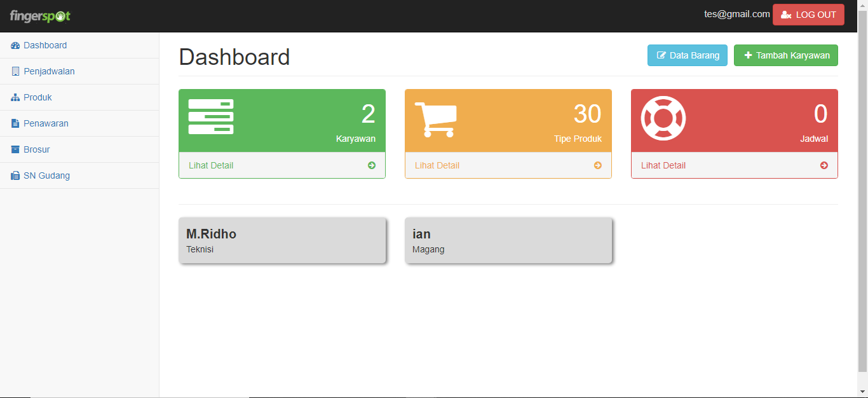Click the orange arrow on Tipe Produk card
This screenshot has height=398, width=868.
598,165
